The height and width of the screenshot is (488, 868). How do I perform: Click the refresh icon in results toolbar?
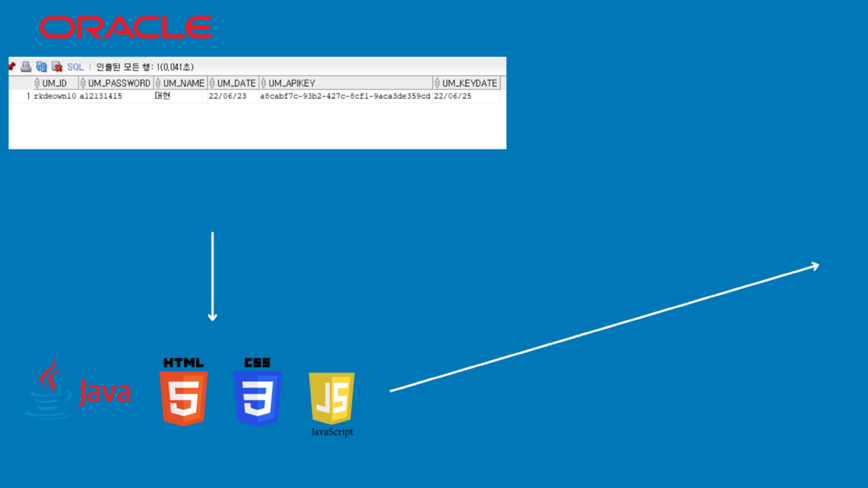point(41,67)
